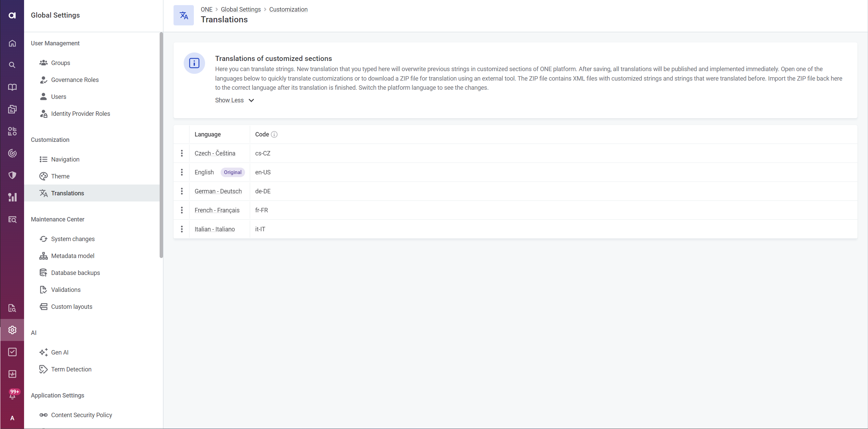This screenshot has height=429, width=868.
Task: Click the bar chart icon in rail
Action: 12,197
